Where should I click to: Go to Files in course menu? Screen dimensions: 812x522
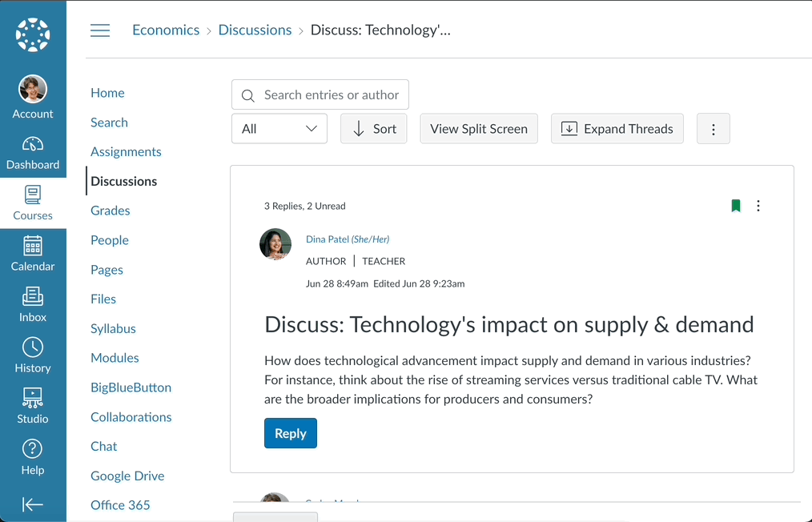click(x=103, y=299)
